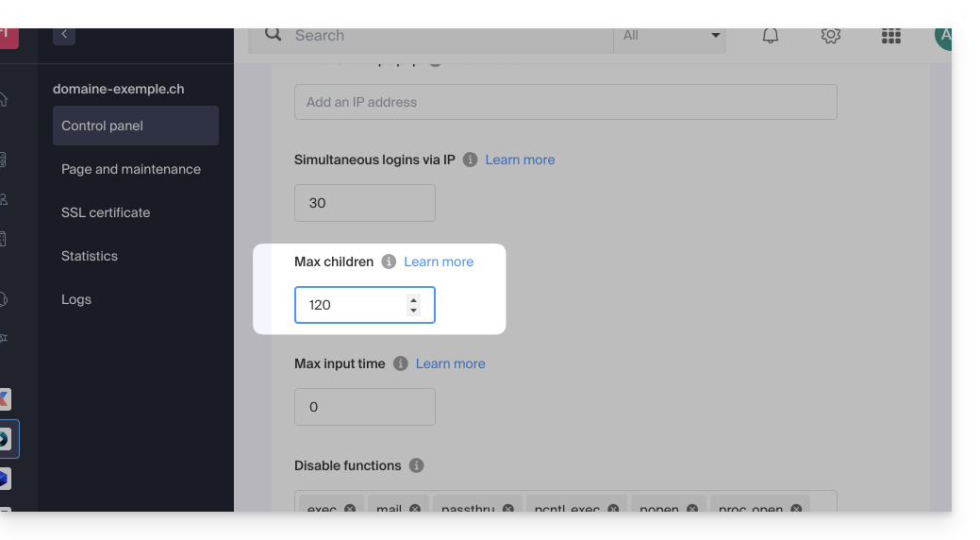980x540 pixels.
Task: Open the SSL certificate section
Action: click(x=106, y=212)
